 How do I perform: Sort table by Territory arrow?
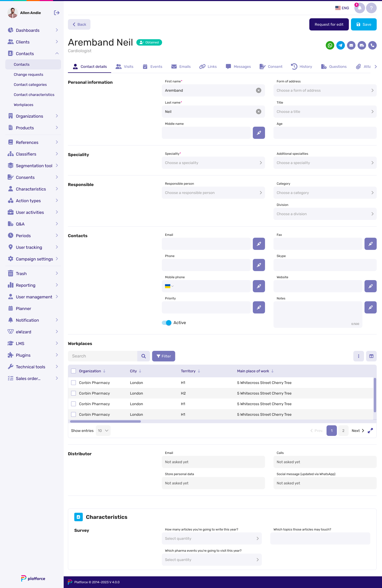199,371
